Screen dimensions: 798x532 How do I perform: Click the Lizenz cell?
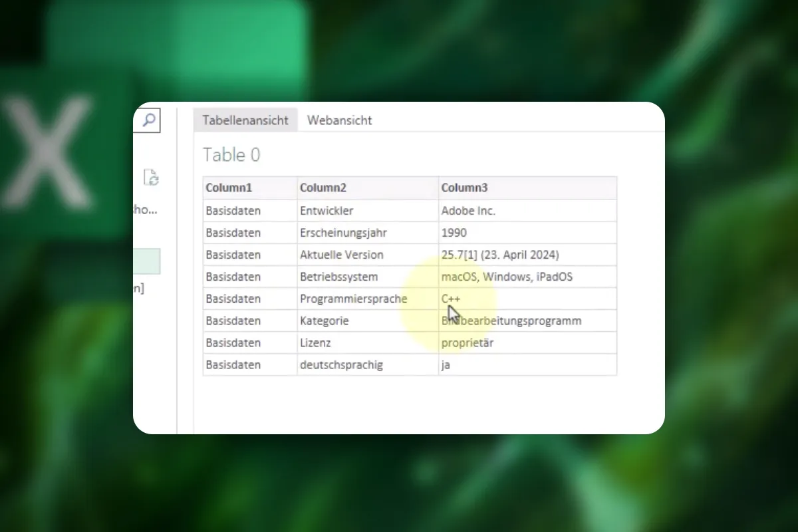click(x=368, y=342)
